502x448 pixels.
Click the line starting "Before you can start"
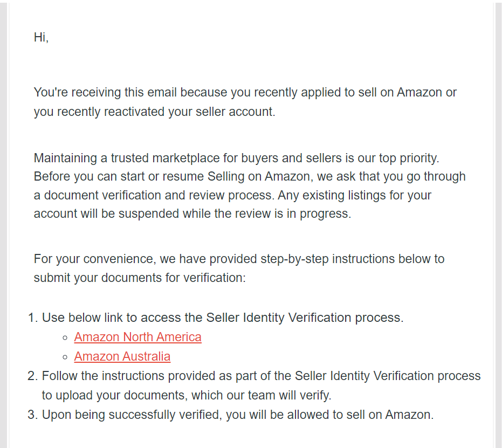point(250,177)
